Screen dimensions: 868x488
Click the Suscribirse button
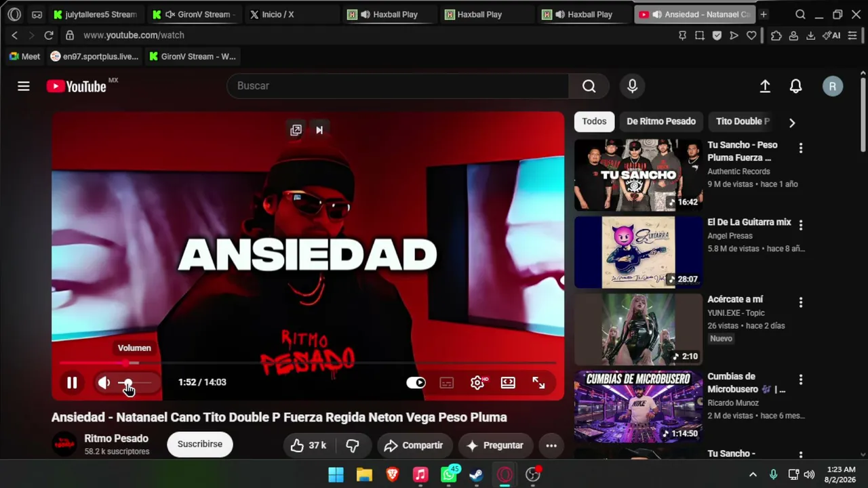pos(200,445)
